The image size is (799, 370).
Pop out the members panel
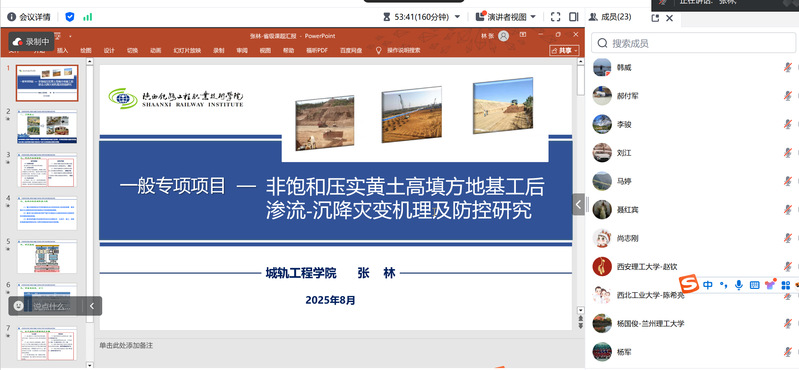coord(655,18)
